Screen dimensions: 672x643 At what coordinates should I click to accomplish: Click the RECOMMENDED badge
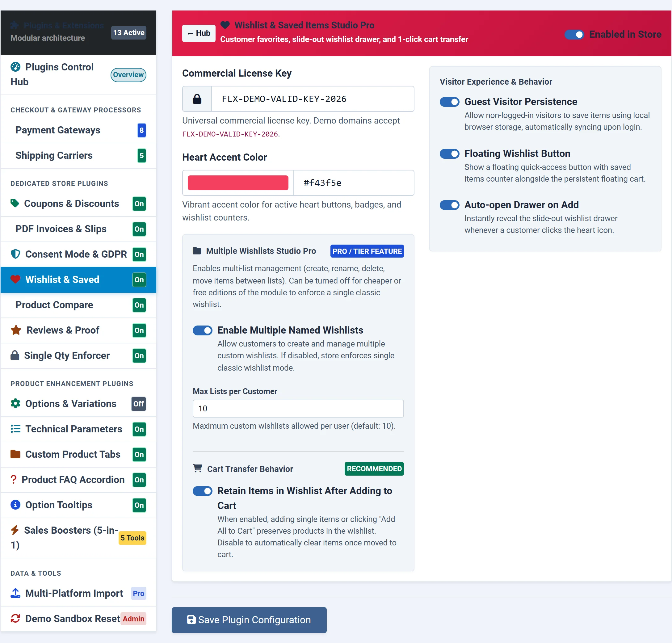click(374, 469)
